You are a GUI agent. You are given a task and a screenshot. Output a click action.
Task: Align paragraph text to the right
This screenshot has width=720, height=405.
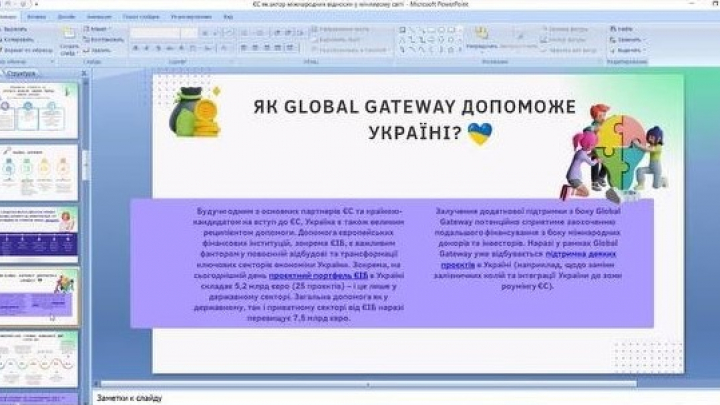tap(266, 48)
